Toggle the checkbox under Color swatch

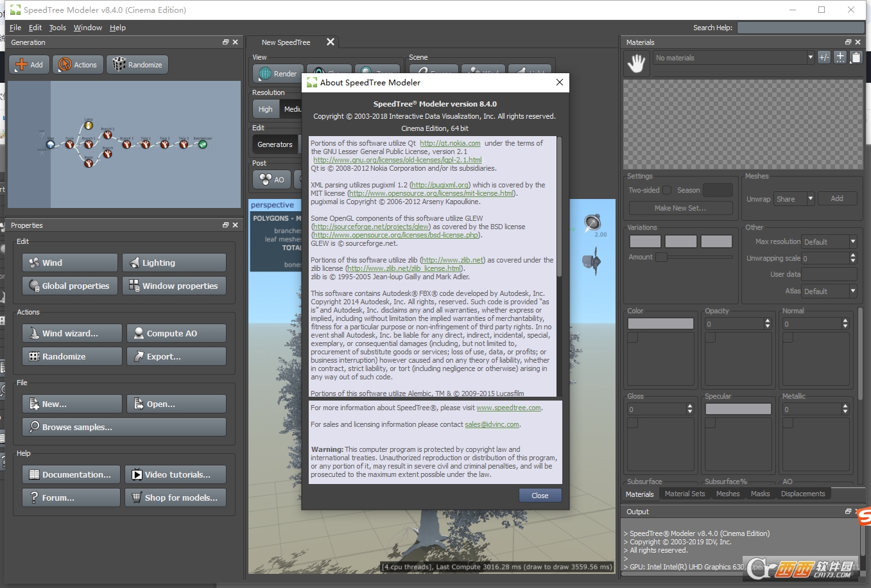point(633,338)
